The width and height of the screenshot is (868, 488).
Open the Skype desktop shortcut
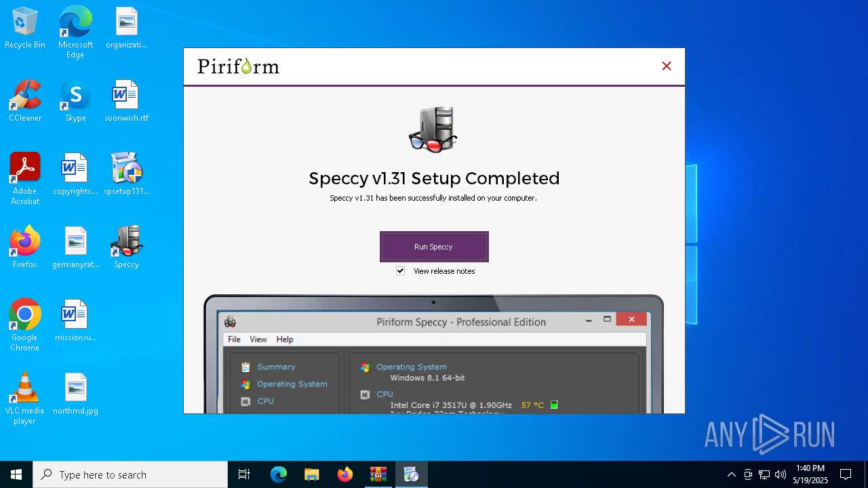click(x=75, y=102)
